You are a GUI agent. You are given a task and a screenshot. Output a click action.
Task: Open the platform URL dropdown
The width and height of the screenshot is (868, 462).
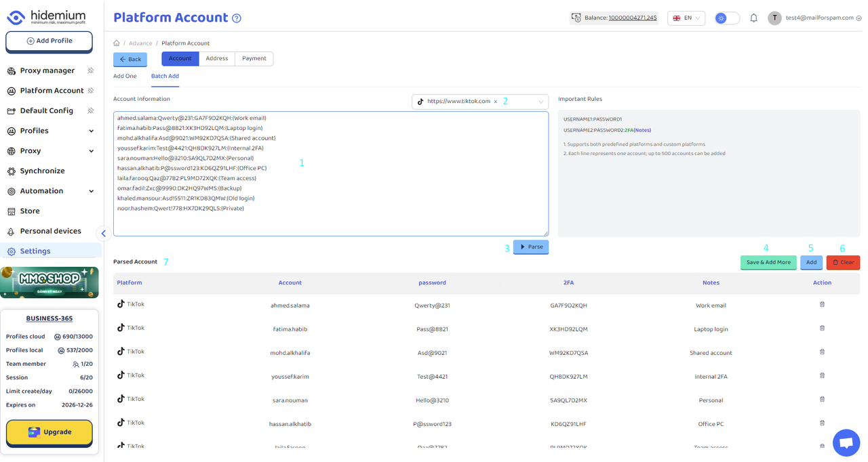540,102
